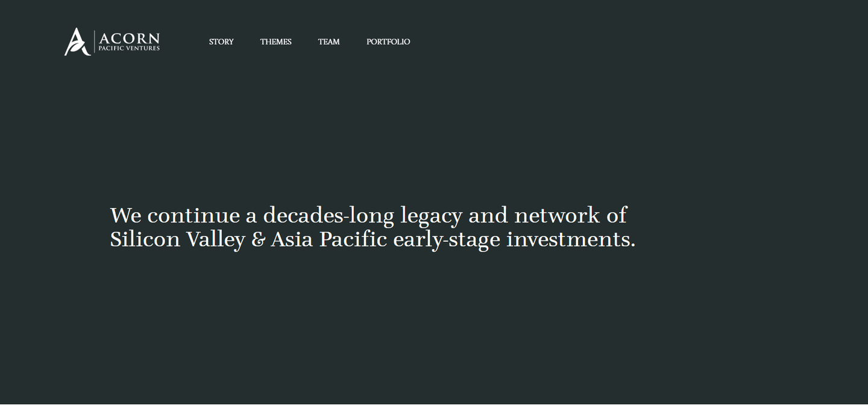This screenshot has height=418, width=868.
Task: Click the TEAM nav button
Action: click(x=329, y=42)
